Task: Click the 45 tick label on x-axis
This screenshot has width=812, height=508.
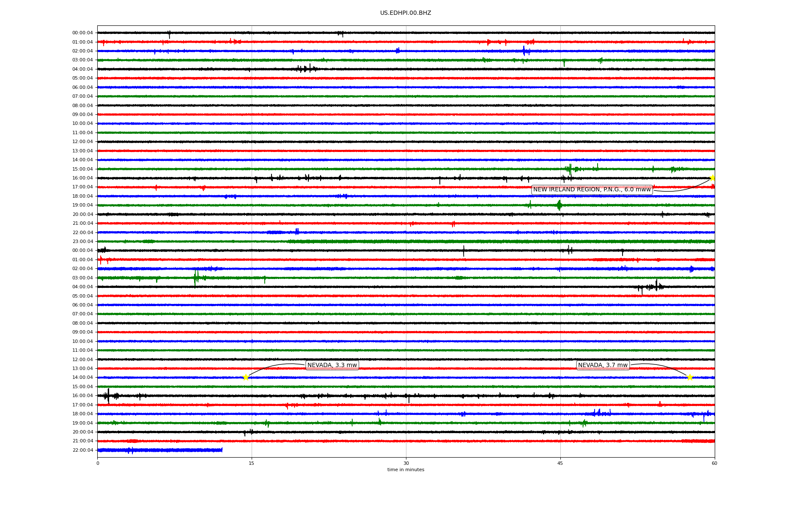Action: click(560, 463)
